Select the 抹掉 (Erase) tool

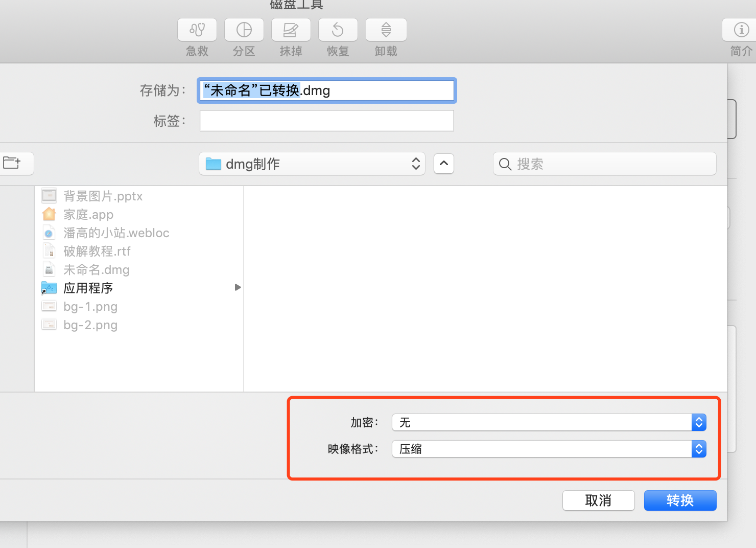(291, 30)
